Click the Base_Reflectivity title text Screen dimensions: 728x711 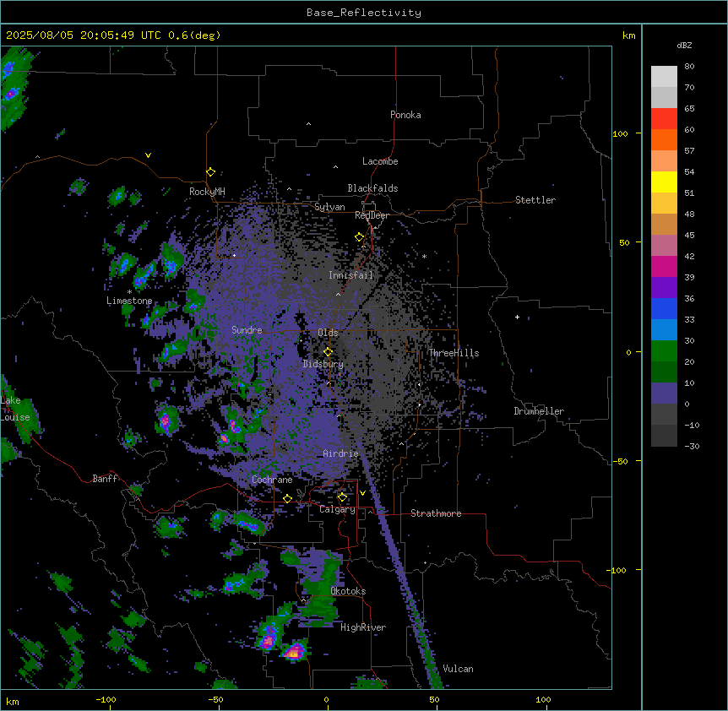pos(364,13)
